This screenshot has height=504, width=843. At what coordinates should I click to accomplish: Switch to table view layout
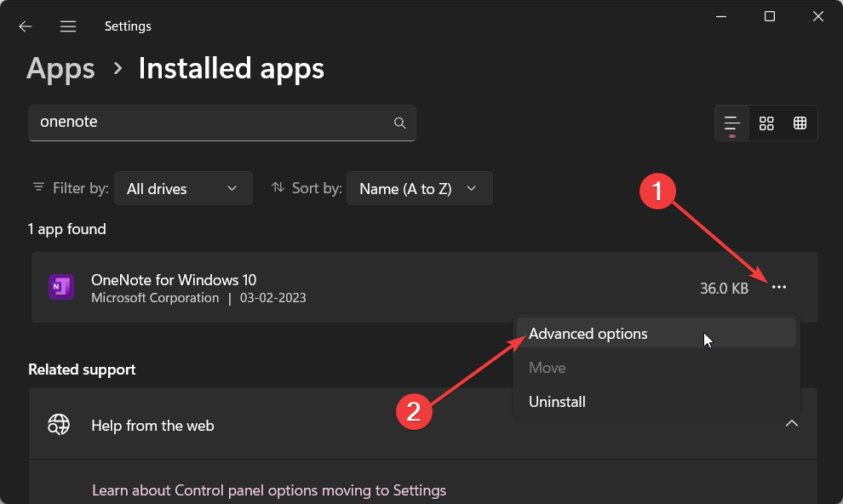click(x=800, y=123)
